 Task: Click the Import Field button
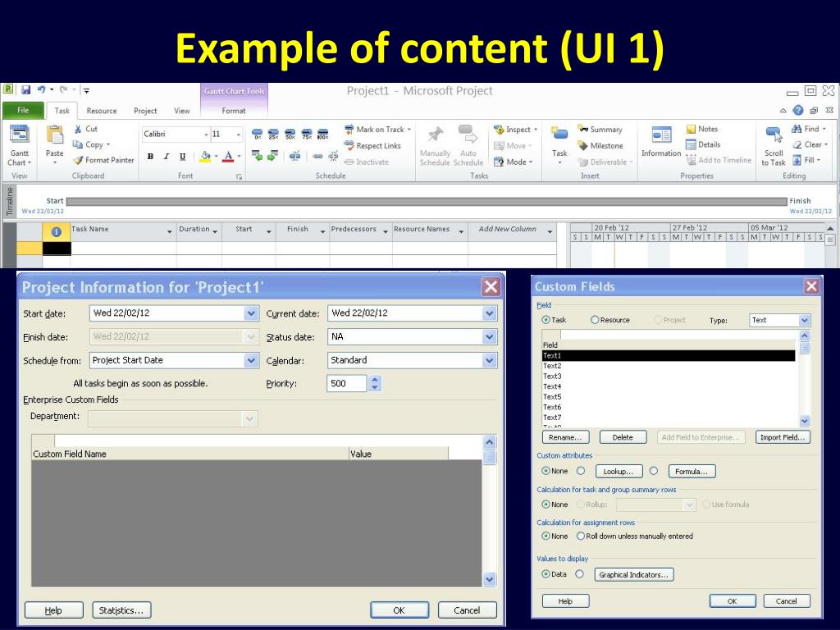[x=783, y=437]
